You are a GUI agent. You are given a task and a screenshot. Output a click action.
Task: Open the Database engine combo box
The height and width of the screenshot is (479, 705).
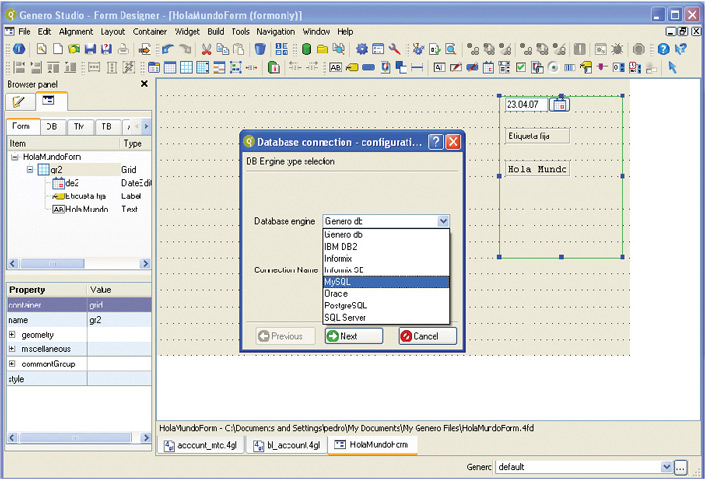tap(443, 221)
